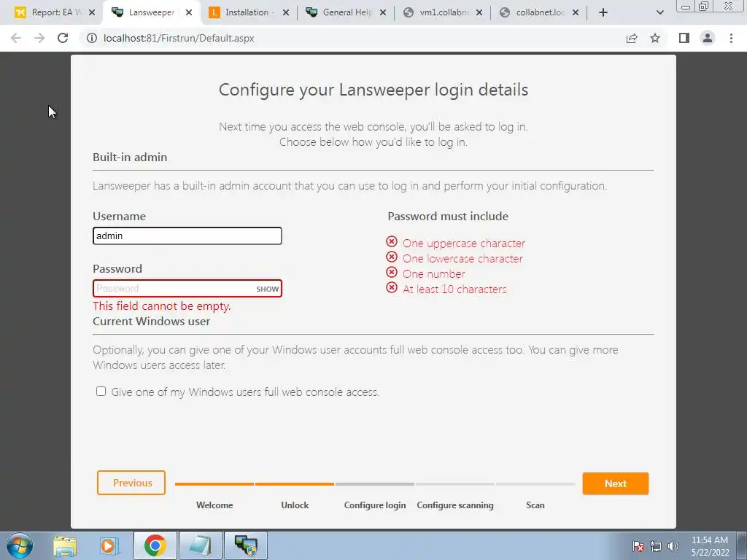Open Windows Media Player from taskbar
Image resolution: width=747 pixels, height=560 pixels.
pyautogui.click(x=109, y=545)
